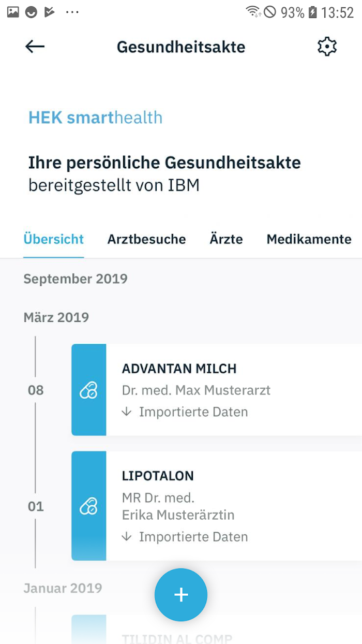The image size is (362, 644).
Task: Tap the import arrow under Erika Musterärztin
Action: pyautogui.click(x=127, y=537)
